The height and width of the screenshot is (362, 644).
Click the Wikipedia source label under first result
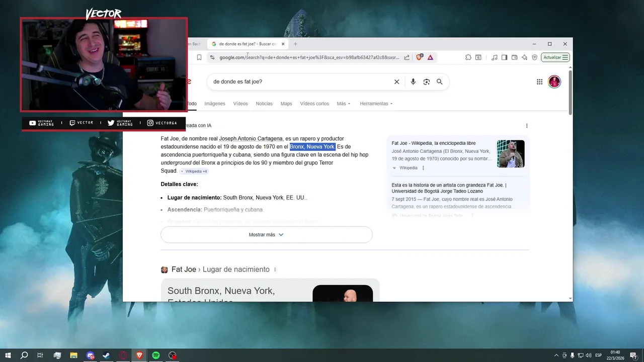(408, 168)
